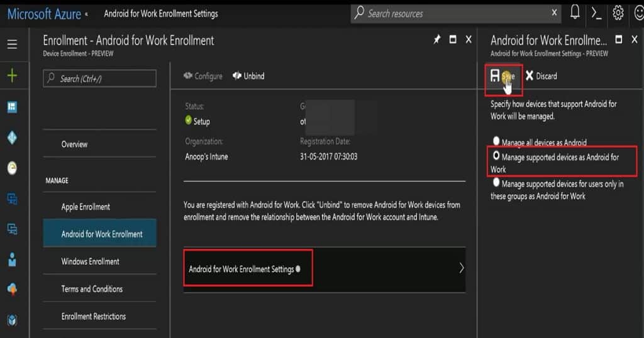Open Apple Enrollment menu item
Viewport: 644px width, 338px height.
(86, 207)
